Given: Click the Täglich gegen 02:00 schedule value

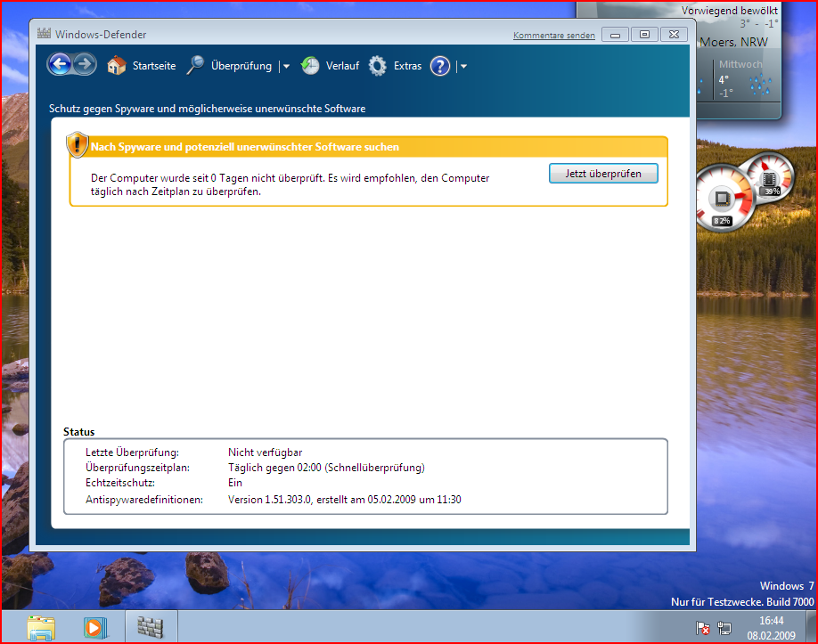Looking at the screenshot, I should [326, 468].
